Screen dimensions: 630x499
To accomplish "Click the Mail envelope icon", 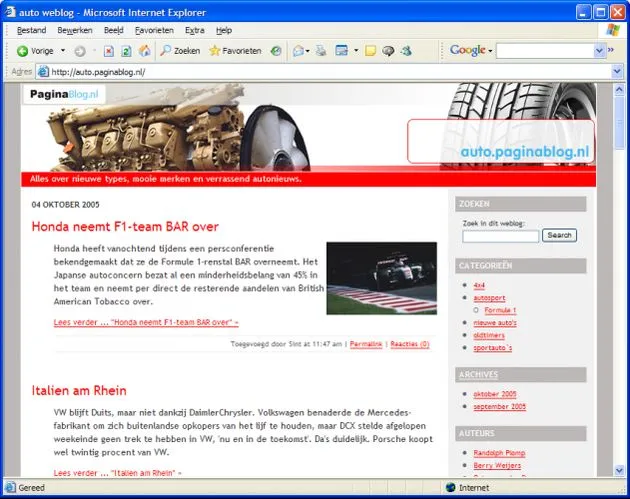I will tap(298, 51).
